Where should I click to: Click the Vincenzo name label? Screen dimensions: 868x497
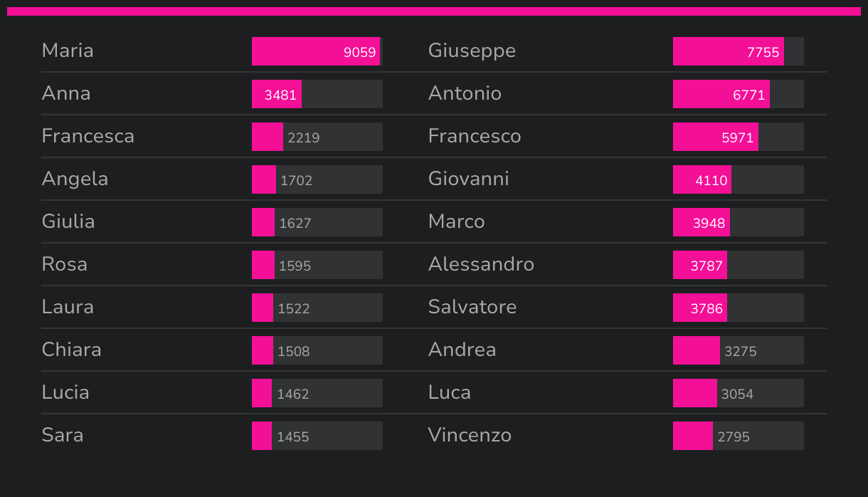[470, 436]
